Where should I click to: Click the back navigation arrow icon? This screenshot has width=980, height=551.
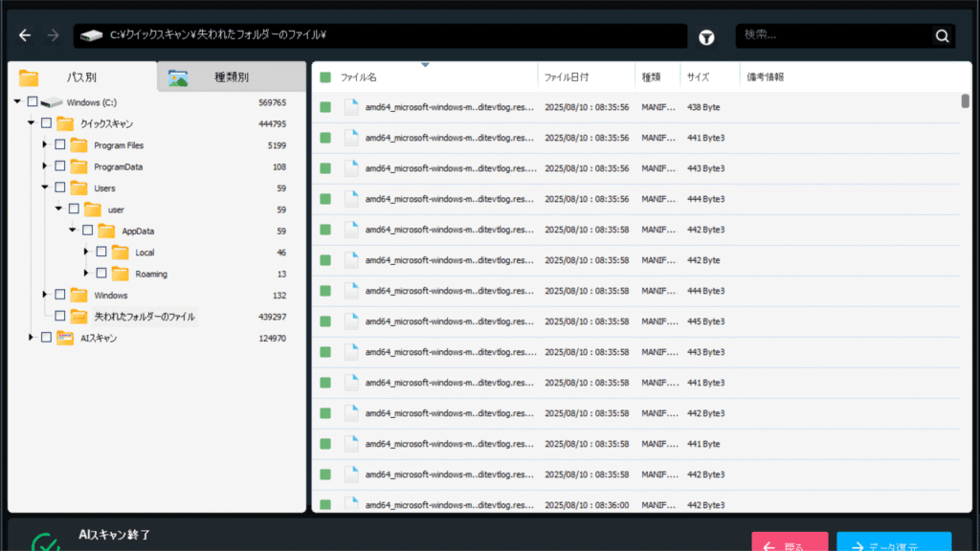[25, 35]
